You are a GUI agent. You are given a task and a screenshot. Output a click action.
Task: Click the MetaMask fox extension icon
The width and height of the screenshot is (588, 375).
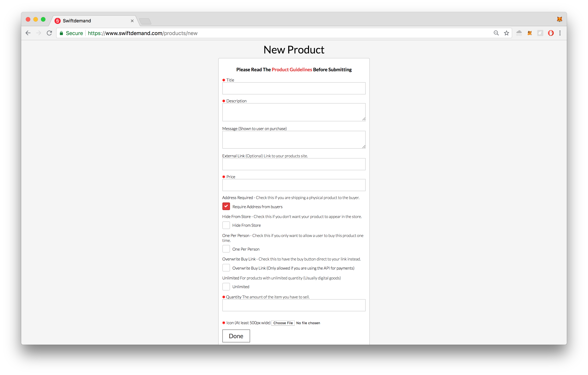pos(529,33)
